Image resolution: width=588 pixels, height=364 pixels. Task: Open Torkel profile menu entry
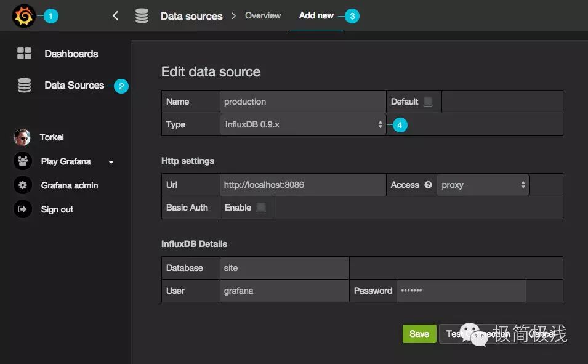(x=52, y=137)
